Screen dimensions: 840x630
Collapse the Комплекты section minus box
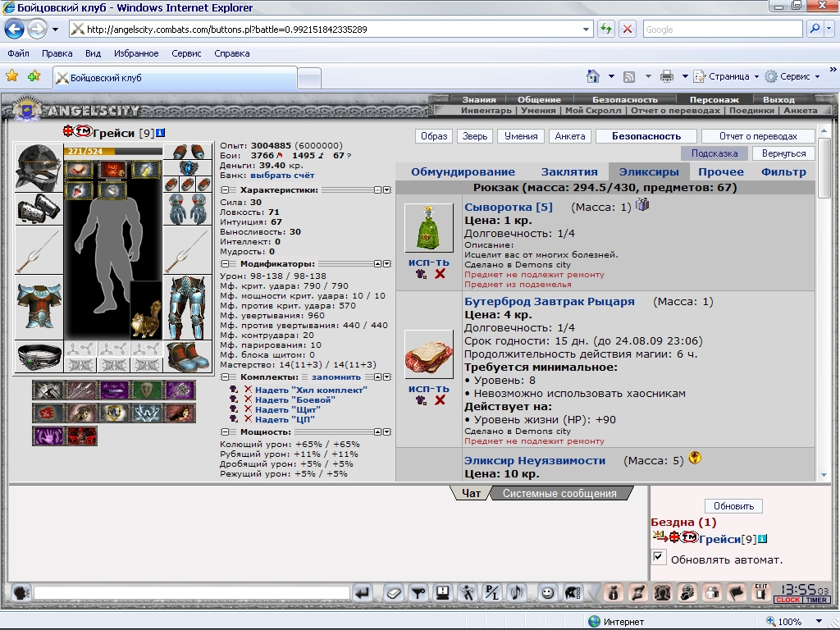click(225, 377)
